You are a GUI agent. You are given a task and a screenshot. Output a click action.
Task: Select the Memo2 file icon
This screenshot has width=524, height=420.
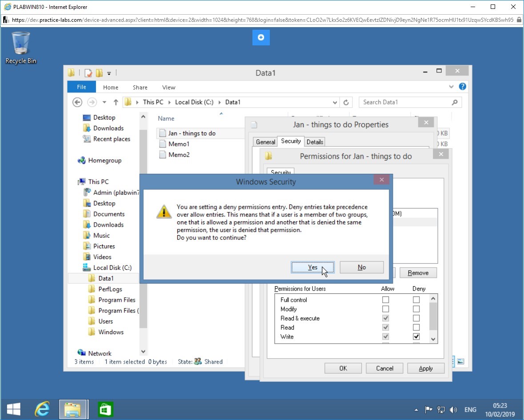coord(163,155)
